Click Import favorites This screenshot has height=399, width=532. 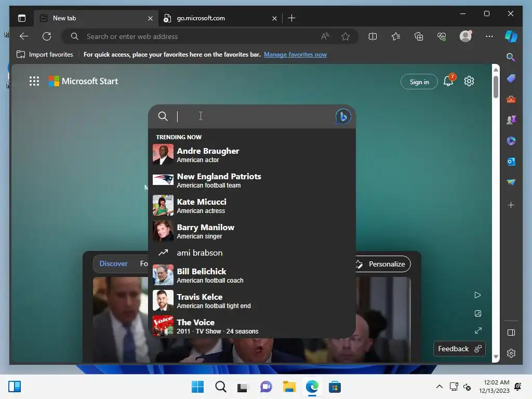click(45, 55)
